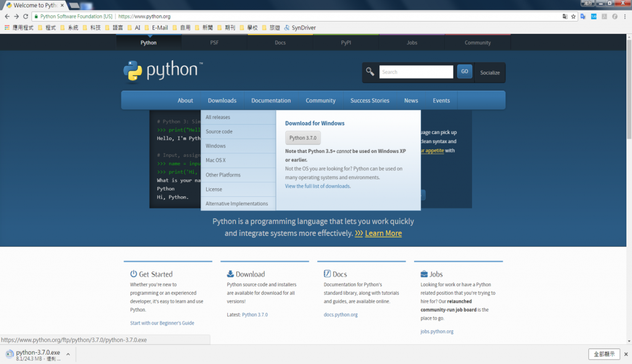The image size is (632, 364).
Task: Click the Download section arrow icon
Action: coord(230,274)
